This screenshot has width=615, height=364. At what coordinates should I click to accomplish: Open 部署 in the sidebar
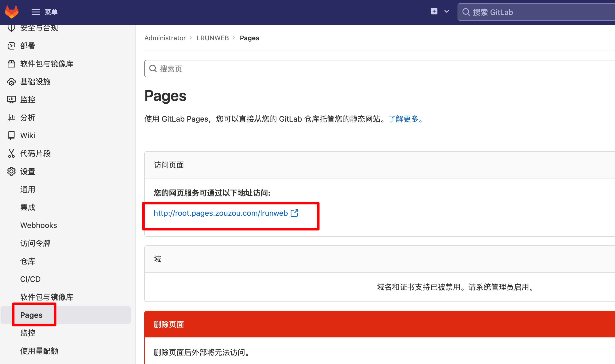28,46
